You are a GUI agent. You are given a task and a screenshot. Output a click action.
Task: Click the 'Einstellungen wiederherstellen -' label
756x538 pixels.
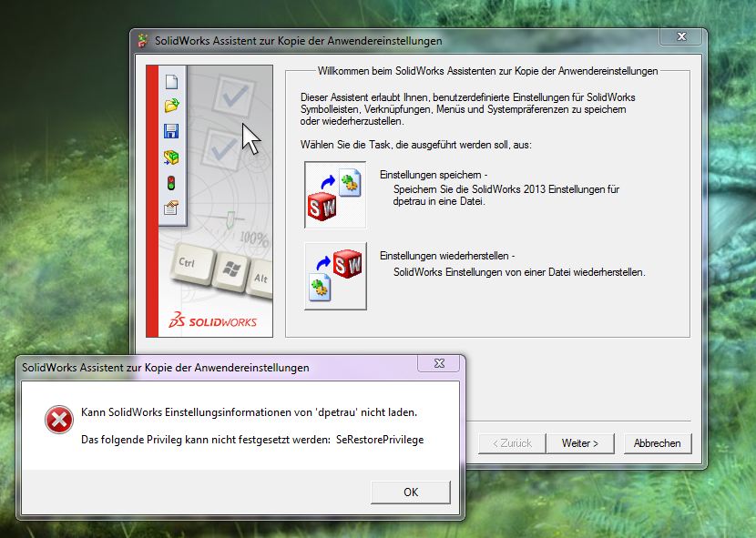pos(447,256)
